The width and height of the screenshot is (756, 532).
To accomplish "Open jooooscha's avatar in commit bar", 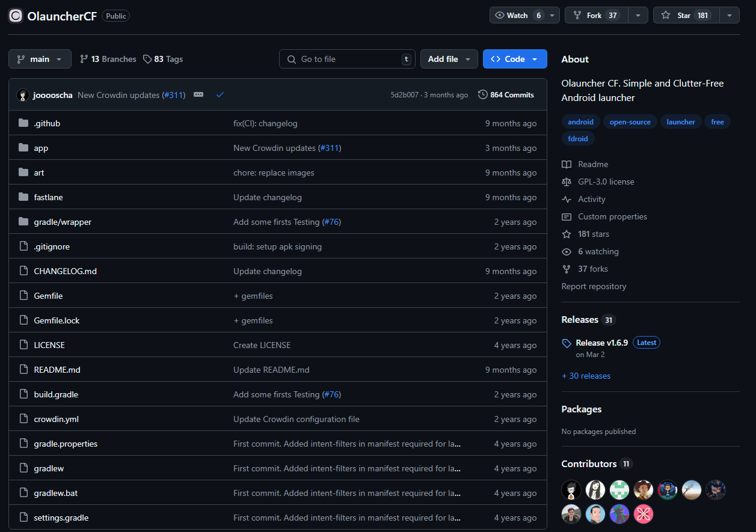I will point(23,95).
